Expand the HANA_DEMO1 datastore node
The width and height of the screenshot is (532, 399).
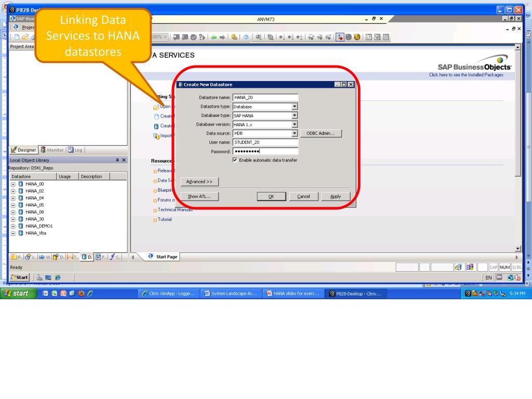pyautogui.click(x=13, y=227)
